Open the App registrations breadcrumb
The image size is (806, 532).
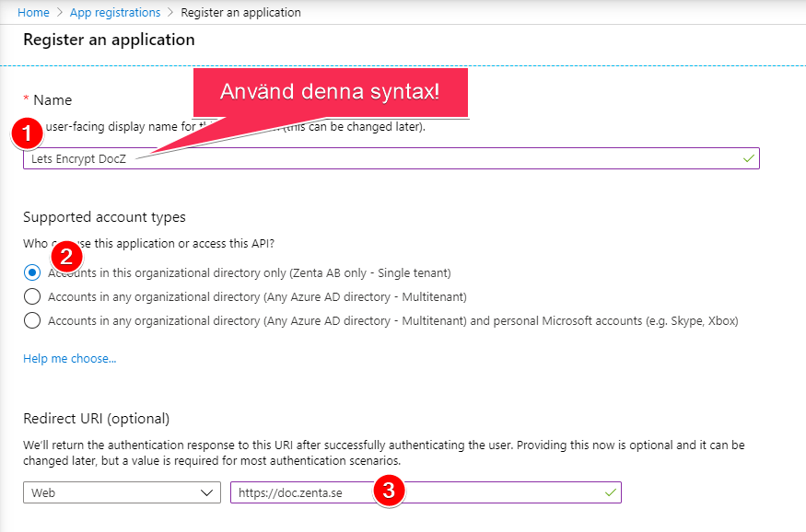(x=117, y=12)
